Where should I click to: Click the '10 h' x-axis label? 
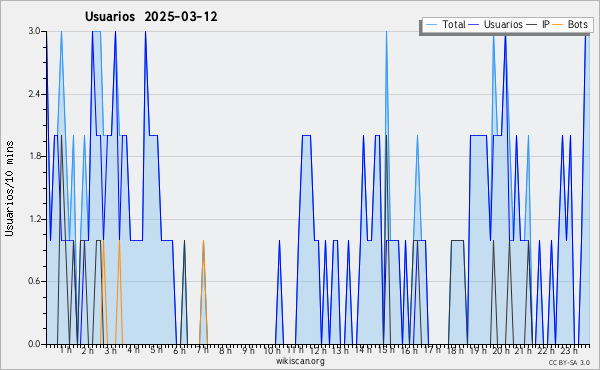272,351
